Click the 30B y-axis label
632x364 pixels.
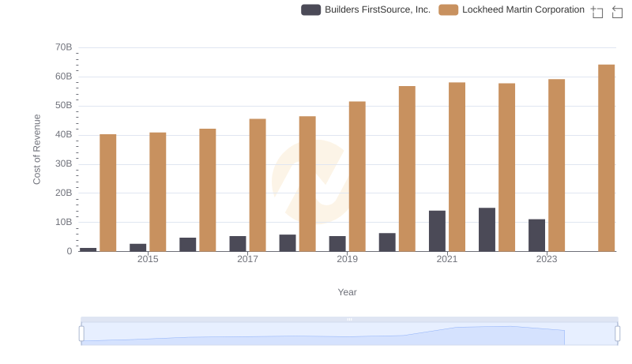(64, 164)
